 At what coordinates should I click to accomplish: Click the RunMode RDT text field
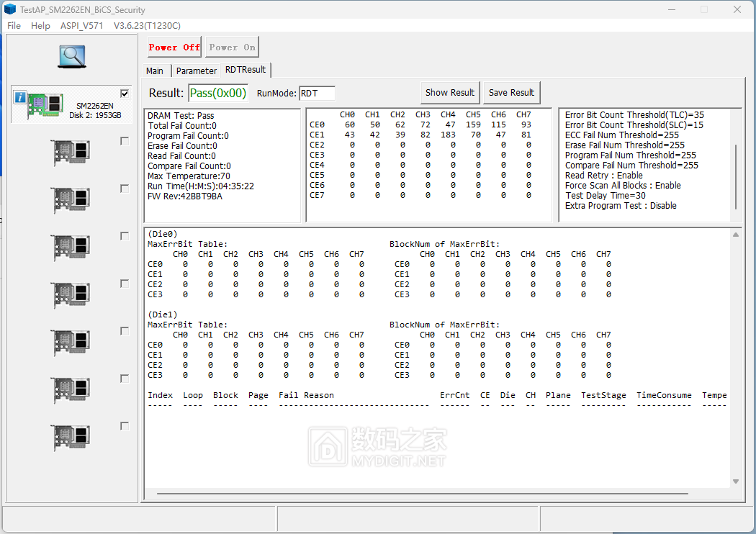(x=317, y=94)
